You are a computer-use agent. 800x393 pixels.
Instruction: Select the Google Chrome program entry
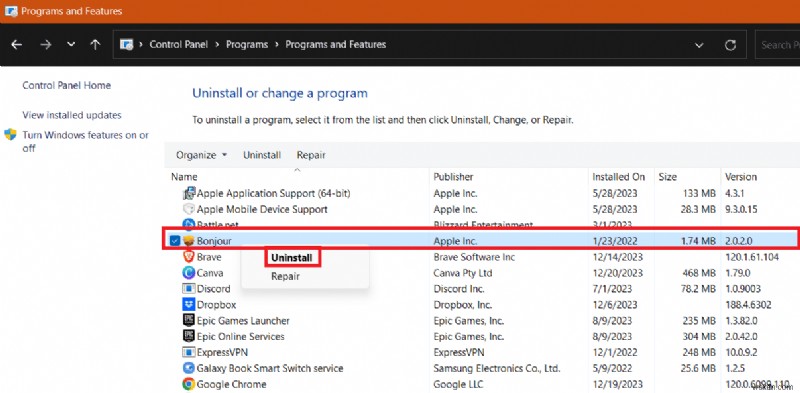point(232,384)
